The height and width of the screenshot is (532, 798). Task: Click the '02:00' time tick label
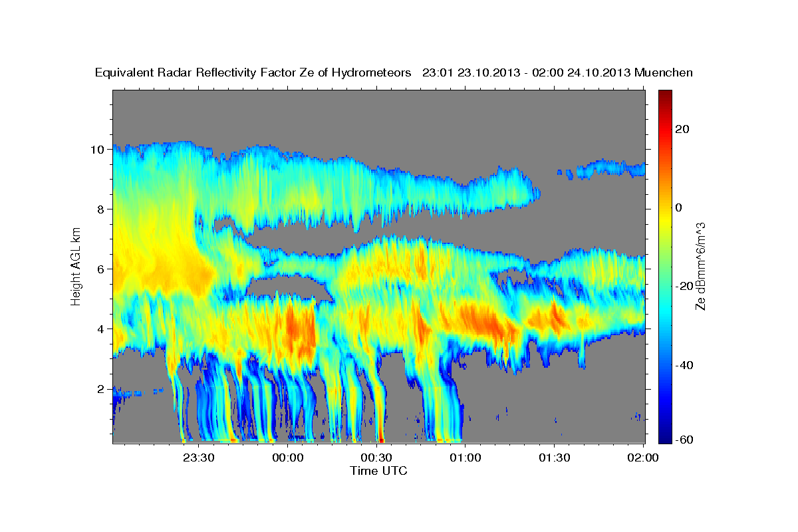[x=643, y=458]
